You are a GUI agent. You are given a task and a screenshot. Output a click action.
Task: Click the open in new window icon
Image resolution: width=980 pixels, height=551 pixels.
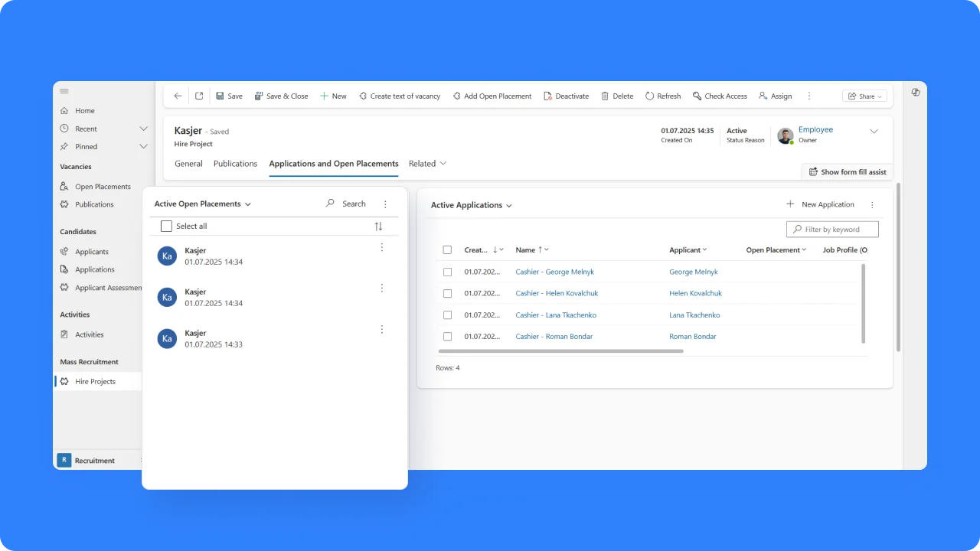click(199, 96)
